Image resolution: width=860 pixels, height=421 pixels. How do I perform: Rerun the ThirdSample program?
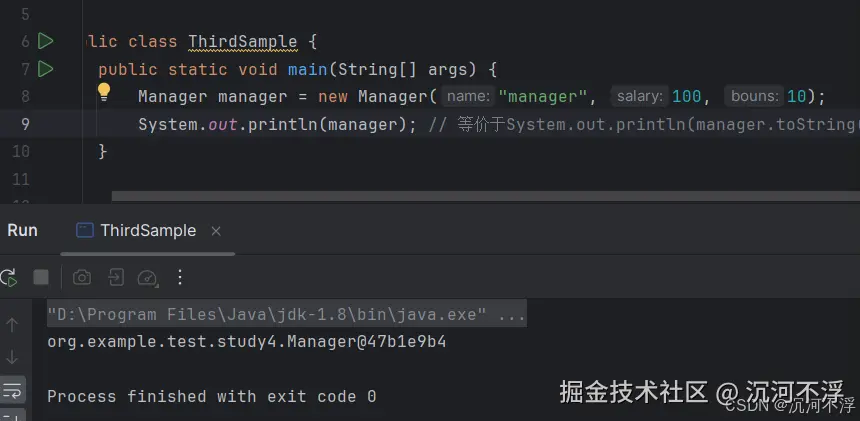point(8,277)
